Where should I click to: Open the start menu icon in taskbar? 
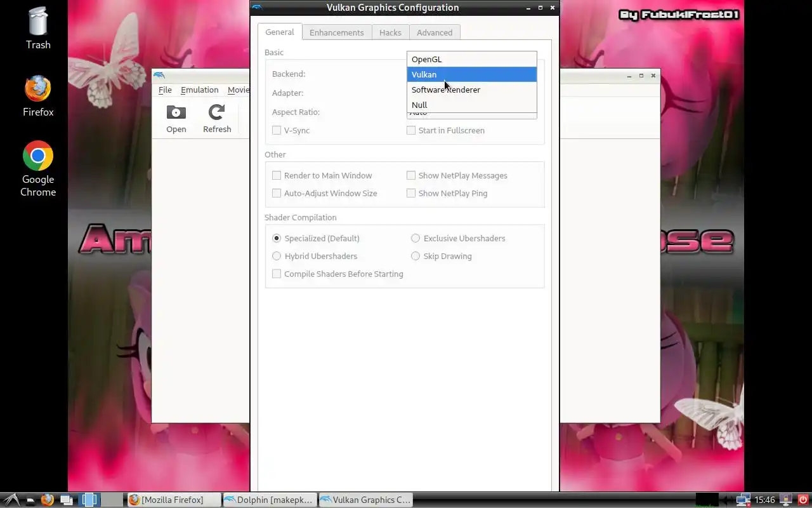tap(11, 500)
